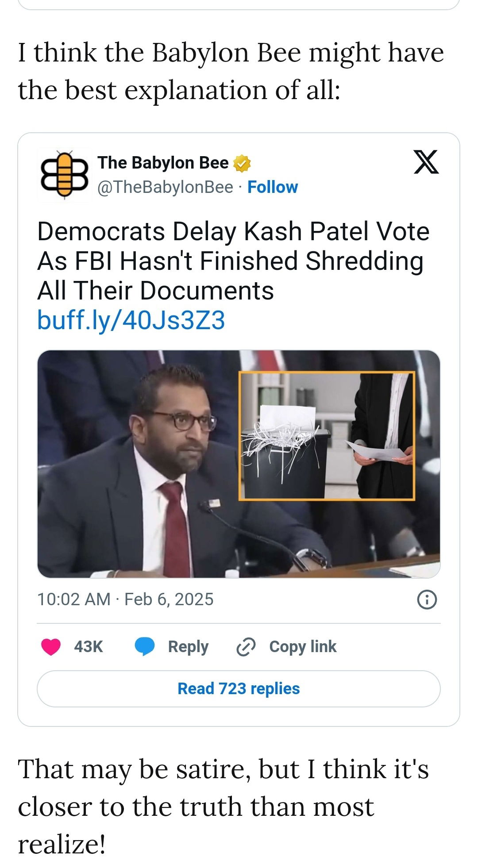The height and width of the screenshot is (868, 478).
Task: Open the @TheBabylonBee handle
Action: 165,187
